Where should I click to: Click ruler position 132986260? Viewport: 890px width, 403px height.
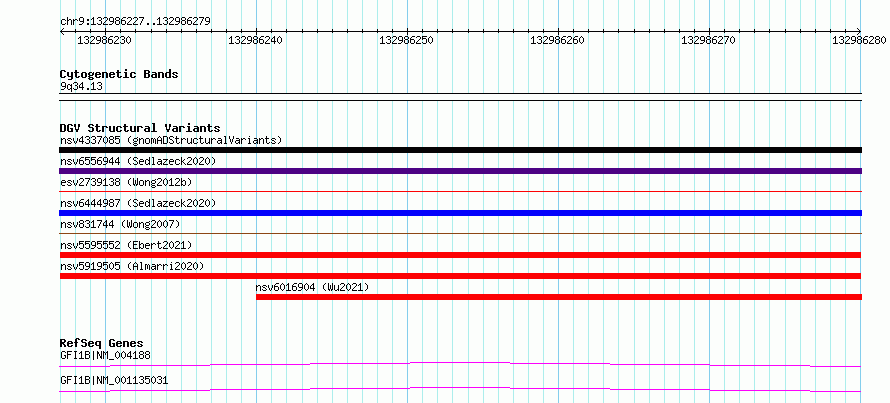[557, 40]
